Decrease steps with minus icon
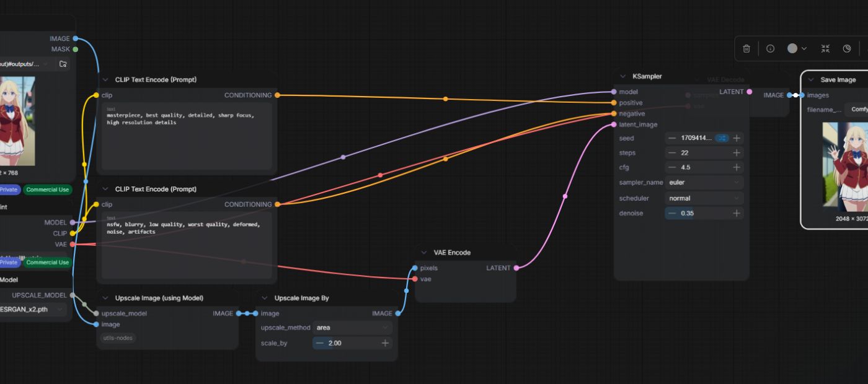 pos(672,153)
